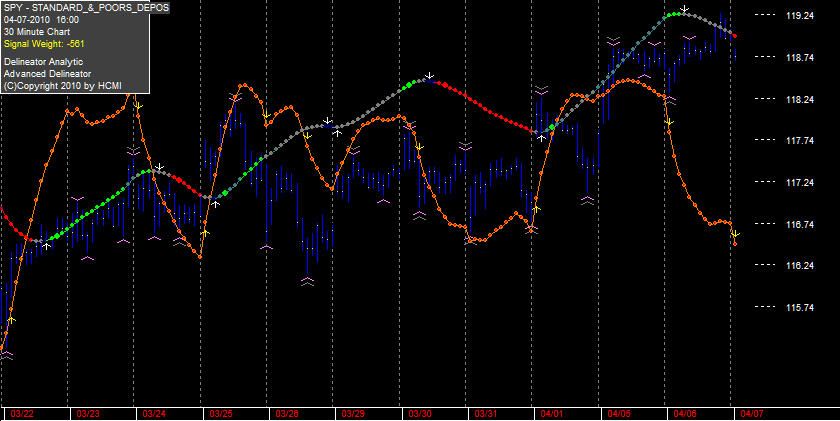The image size is (840, 421).
Task: Click the 30 Minute Chart label
Action: click(x=37, y=32)
